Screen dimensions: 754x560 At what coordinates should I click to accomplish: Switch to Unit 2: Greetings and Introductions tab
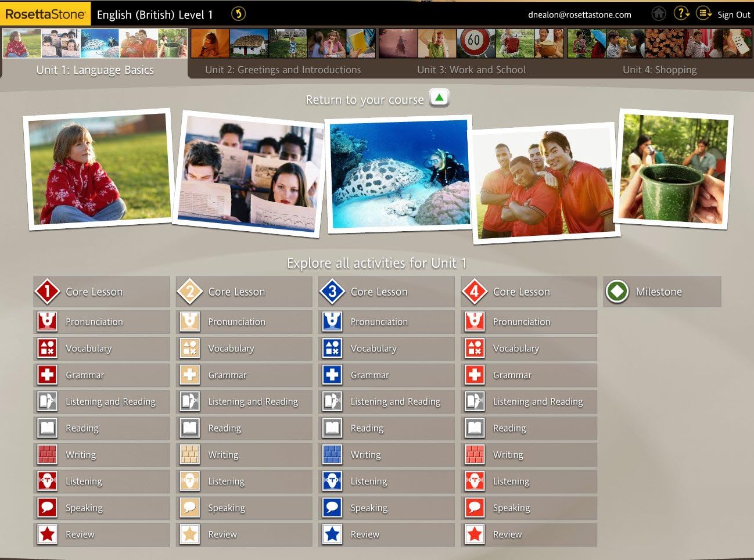pyautogui.click(x=283, y=70)
